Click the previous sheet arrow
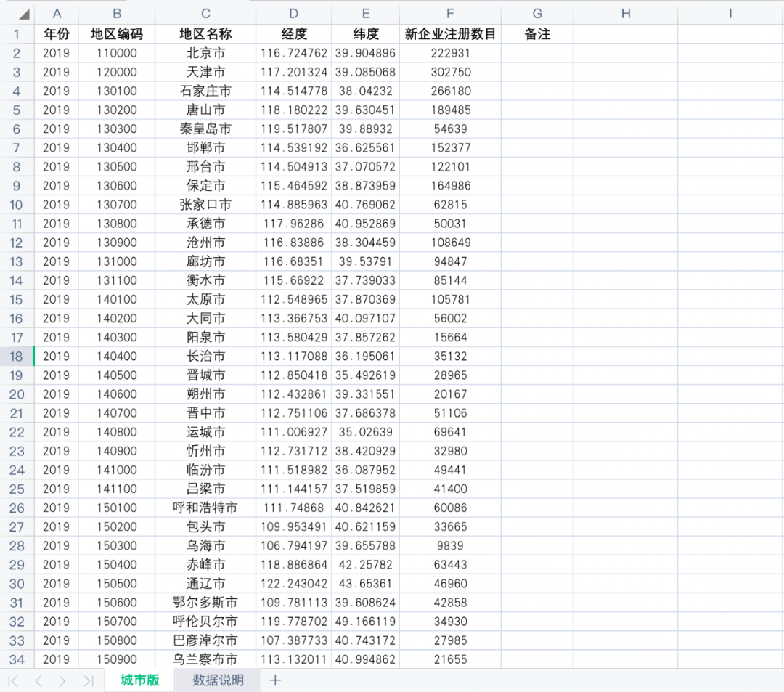This screenshot has height=692, width=784. (x=39, y=681)
